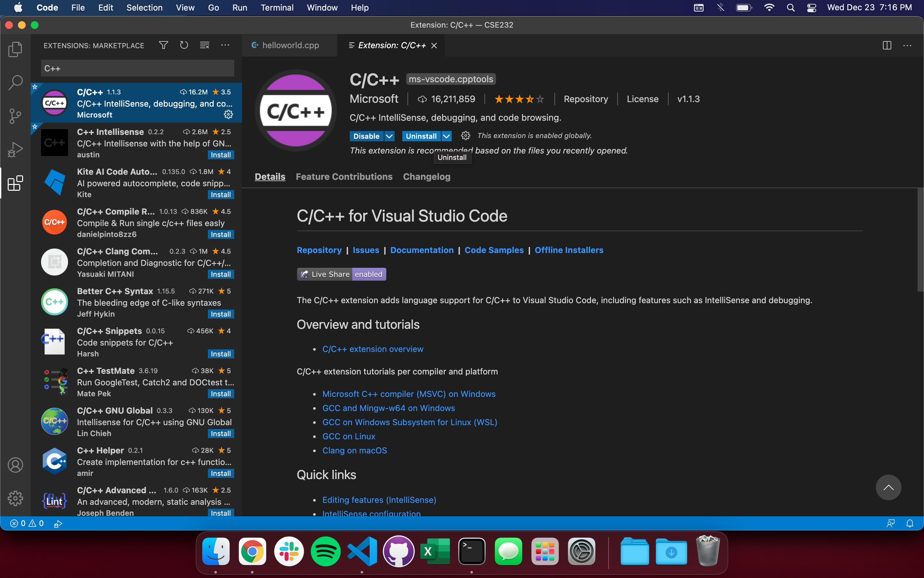Open the Explorer view in activity bar
924x578 pixels.
tap(15, 49)
